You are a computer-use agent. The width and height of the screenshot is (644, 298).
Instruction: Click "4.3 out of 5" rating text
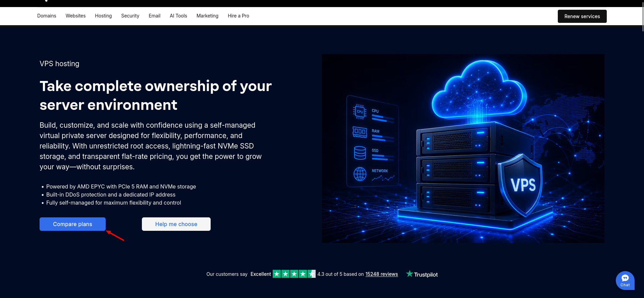tap(330, 274)
